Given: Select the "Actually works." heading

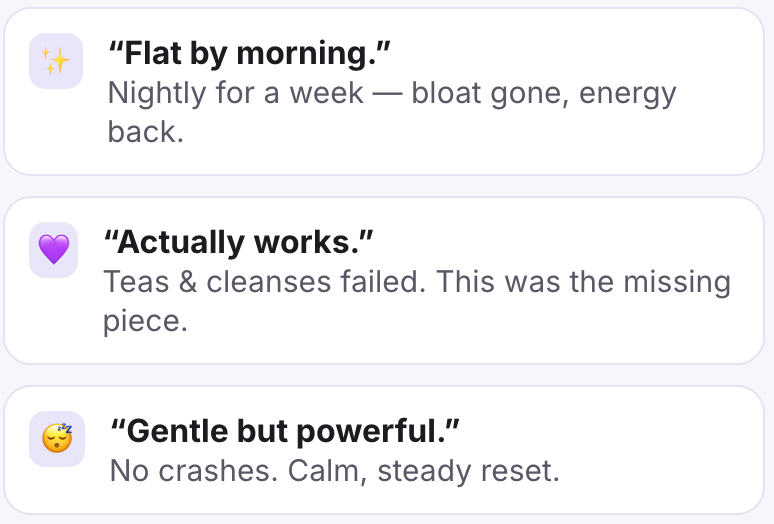Looking at the screenshot, I should click(x=238, y=243).
